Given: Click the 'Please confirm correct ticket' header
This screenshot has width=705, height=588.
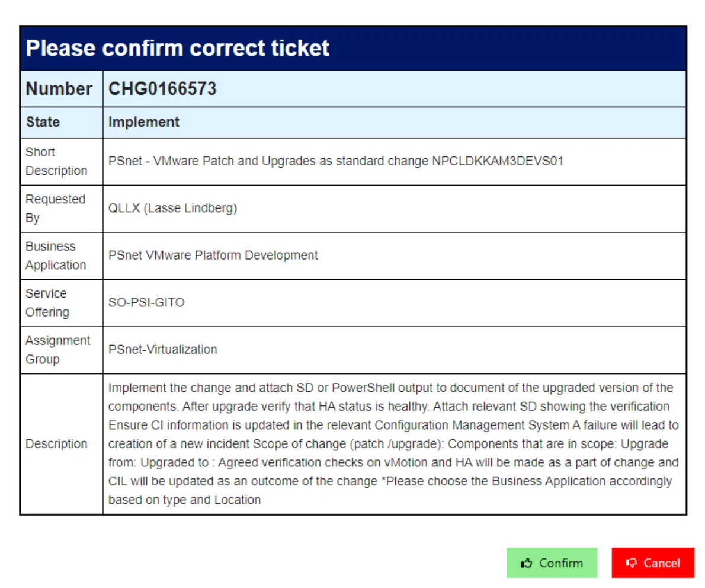Looking at the screenshot, I should point(178,48).
